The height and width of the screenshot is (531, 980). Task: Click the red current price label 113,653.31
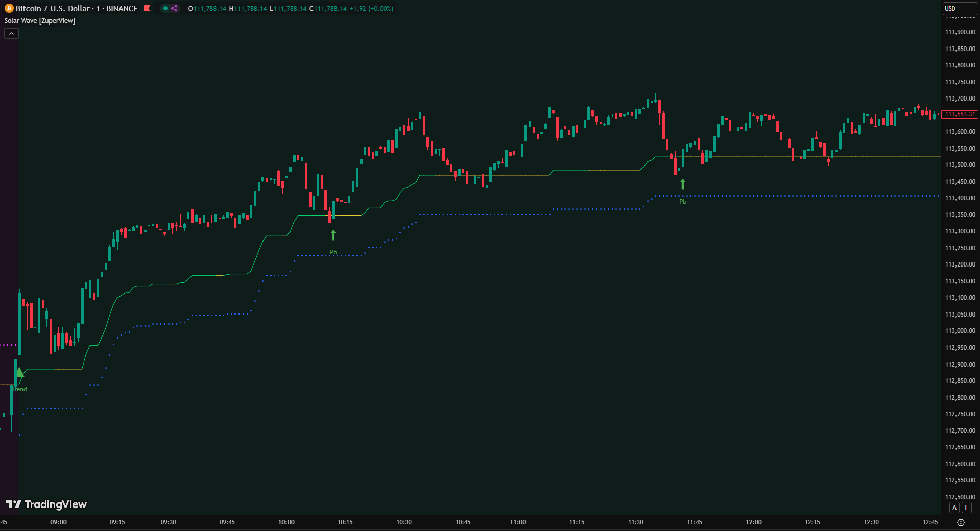[960, 114]
